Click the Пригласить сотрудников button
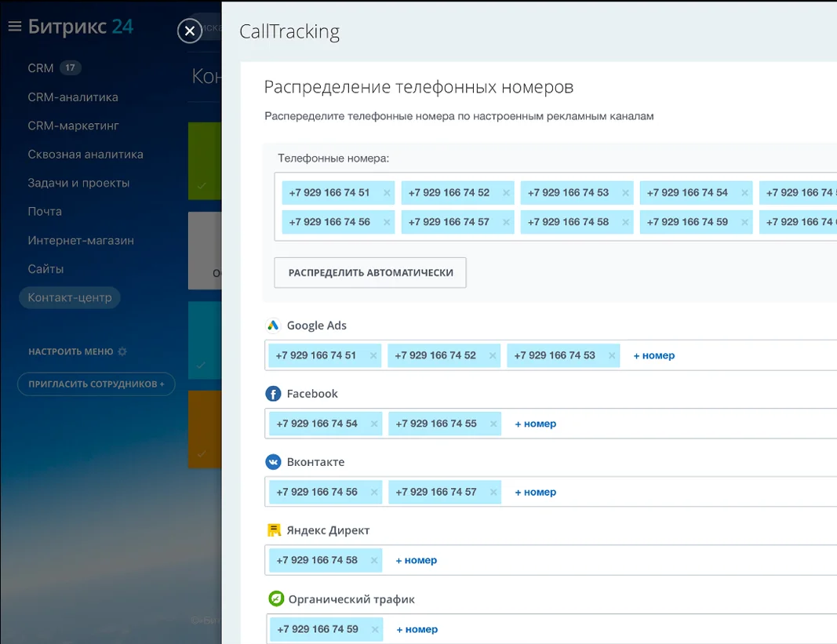This screenshot has height=644, width=837. [x=96, y=384]
